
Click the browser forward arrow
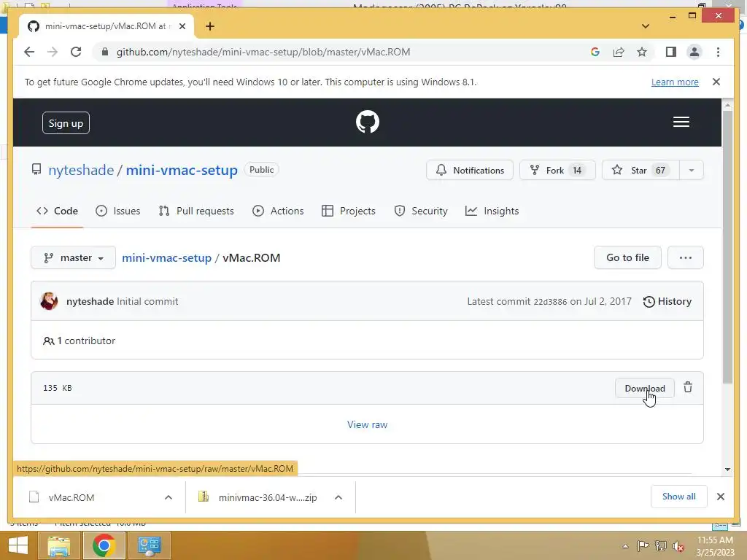[53, 52]
